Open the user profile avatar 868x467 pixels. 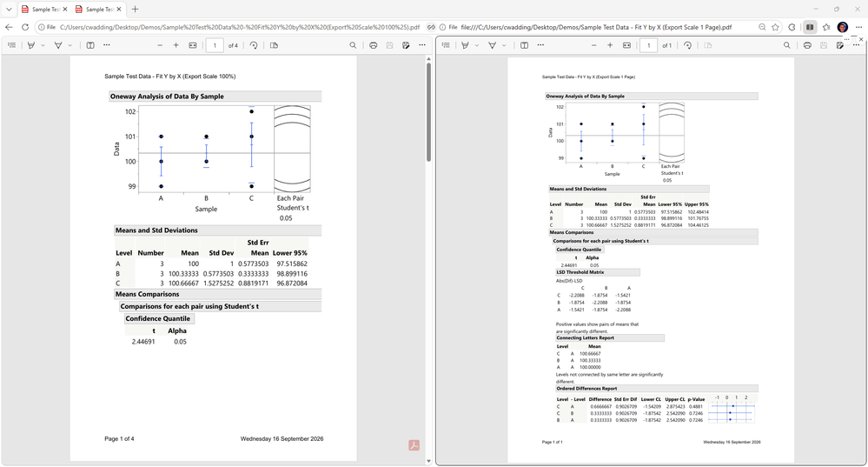click(x=843, y=27)
